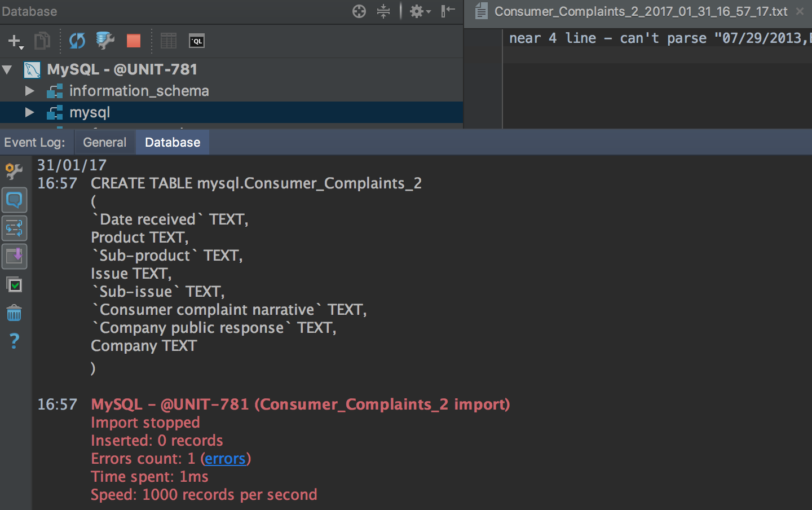Select the Consumer_Complaints_2 txt editor tab
This screenshot has width=812, height=510.
pos(641,11)
